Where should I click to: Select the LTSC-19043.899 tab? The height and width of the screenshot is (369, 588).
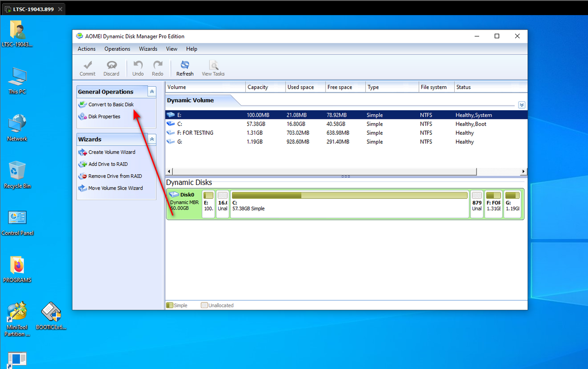pyautogui.click(x=33, y=9)
